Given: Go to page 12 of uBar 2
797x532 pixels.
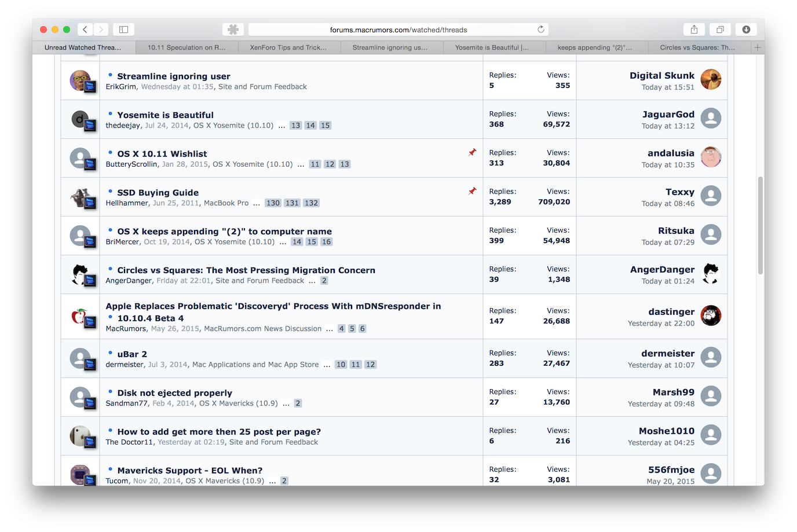Looking at the screenshot, I should pyautogui.click(x=371, y=365).
